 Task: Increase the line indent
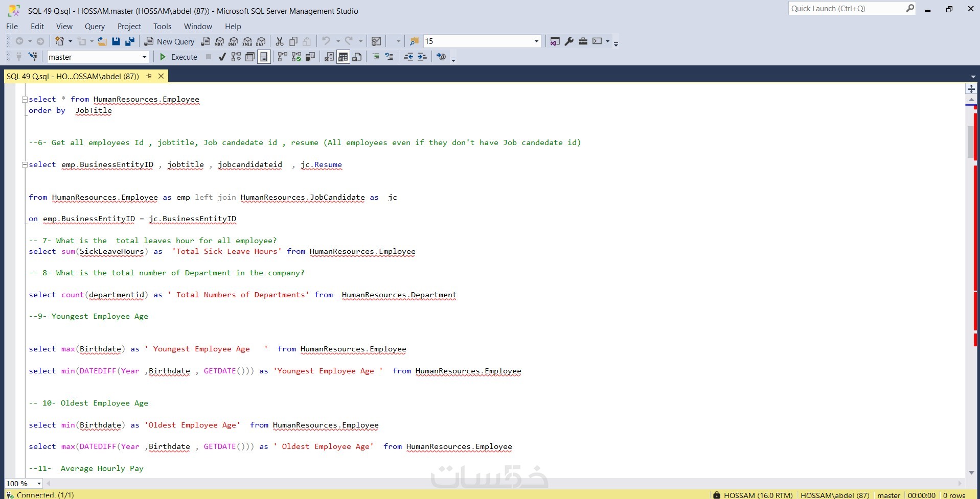click(x=422, y=57)
